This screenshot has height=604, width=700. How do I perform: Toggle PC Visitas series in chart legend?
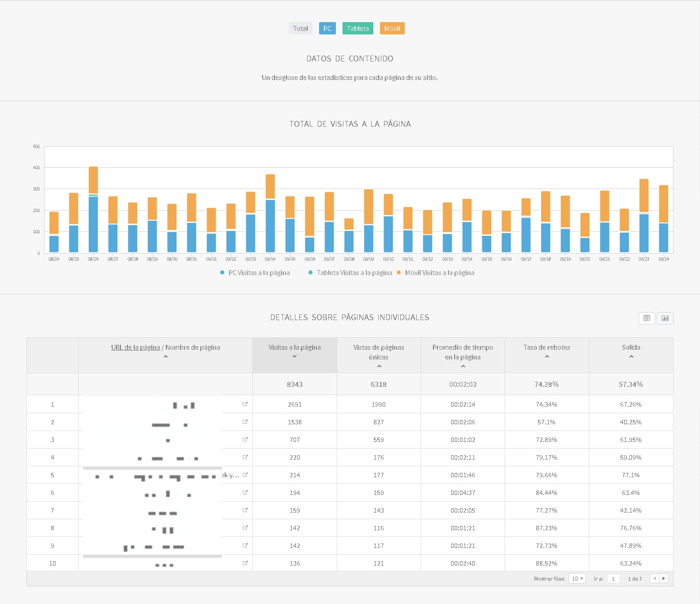tap(255, 273)
